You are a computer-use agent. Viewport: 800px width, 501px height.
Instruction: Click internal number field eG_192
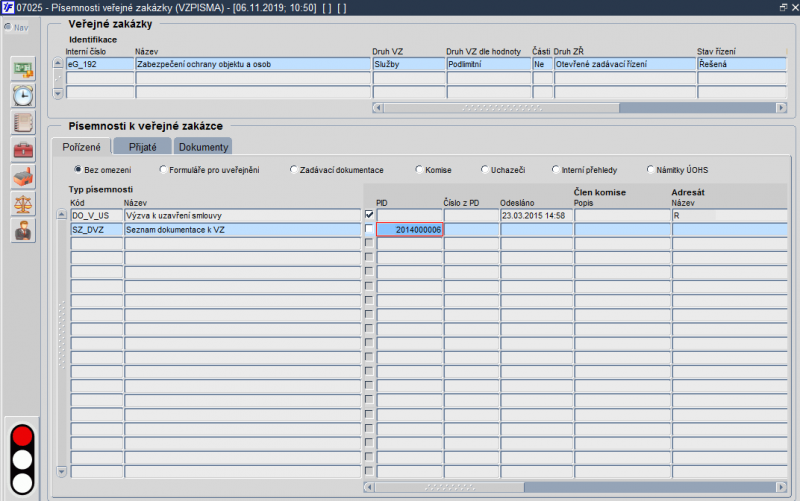[100, 64]
